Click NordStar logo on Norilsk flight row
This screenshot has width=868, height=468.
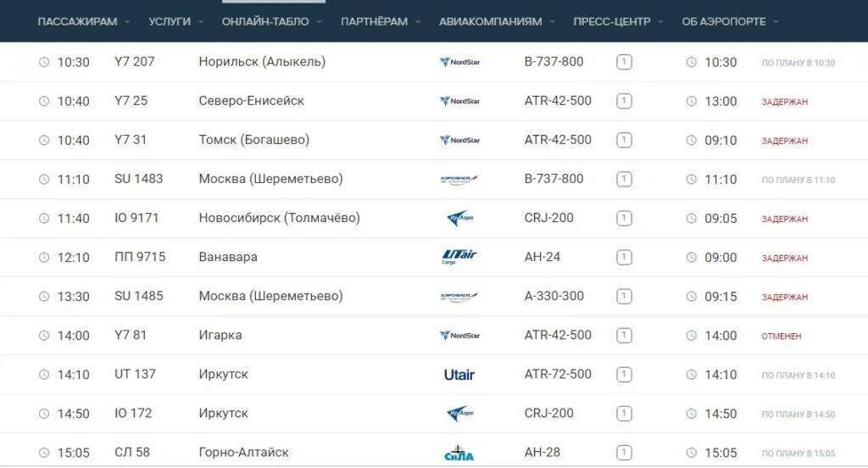[x=459, y=62]
